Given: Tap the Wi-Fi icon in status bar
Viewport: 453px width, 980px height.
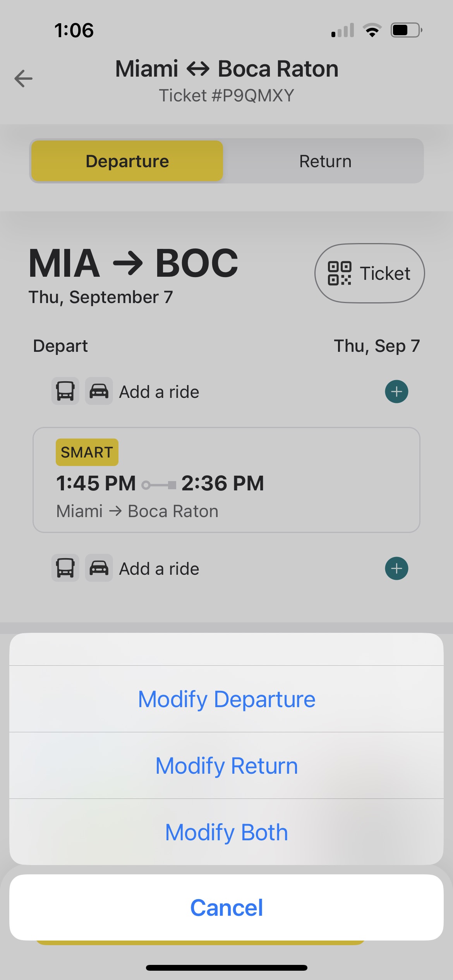Looking at the screenshot, I should click(x=372, y=30).
